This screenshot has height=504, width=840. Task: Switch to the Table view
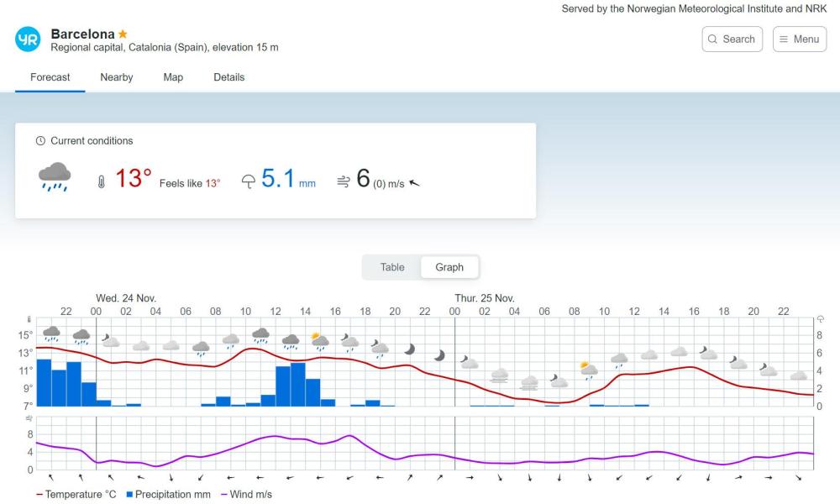click(392, 267)
